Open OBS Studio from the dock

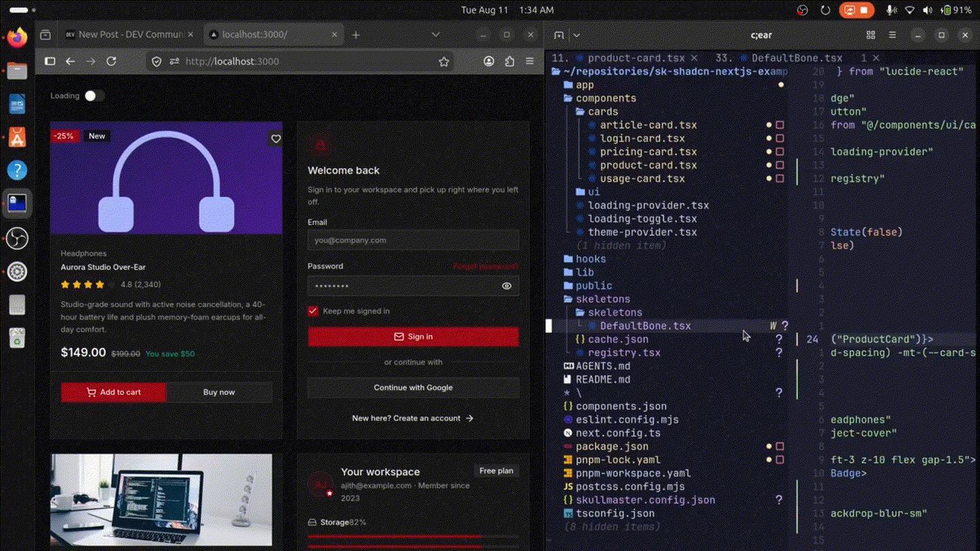click(17, 238)
